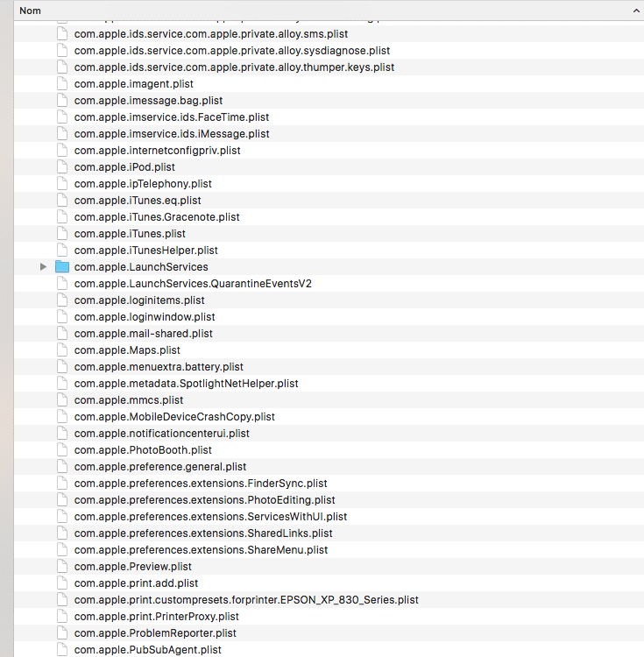Select com.apple.MobileDeviceCrashCopy.plist file name
644x657 pixels.
tap(174, 417)
